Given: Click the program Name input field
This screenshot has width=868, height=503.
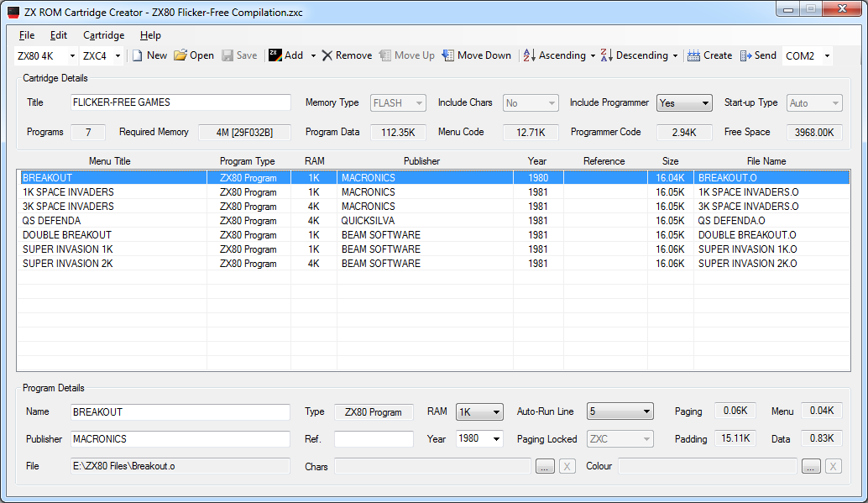Looking at the screenshot, I should 180,412.
